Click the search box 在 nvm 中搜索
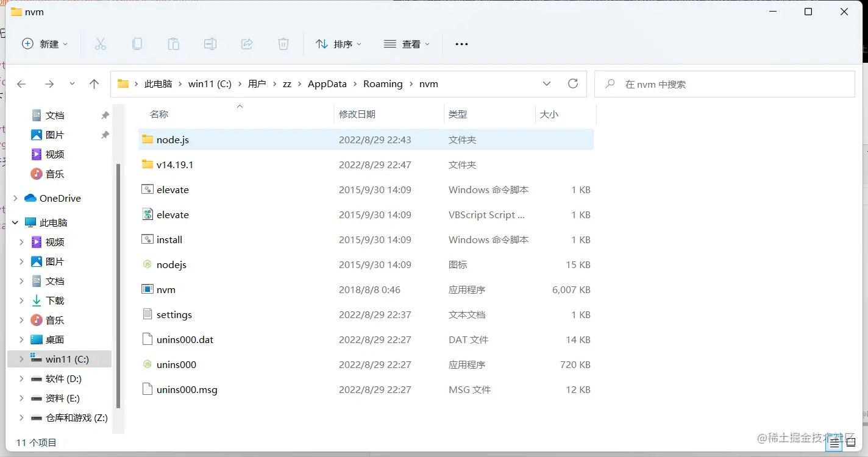 click(x=725, y=84)
